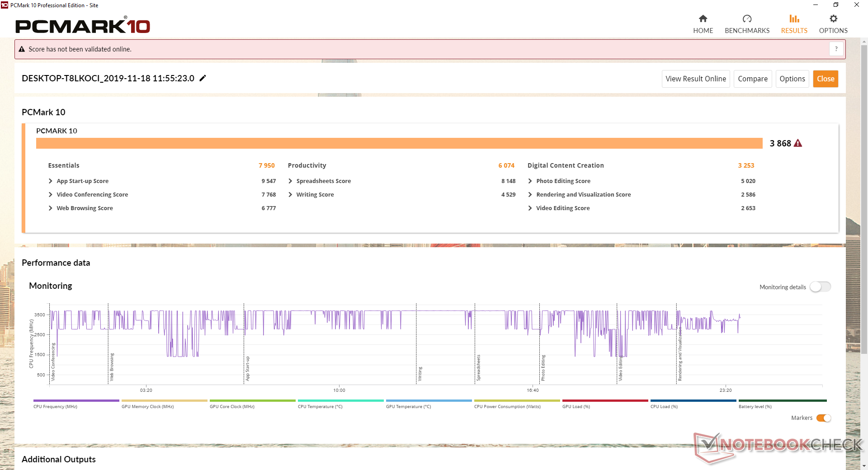Click the PCMark 10 logo
Viewport: 868px width, 470px height.
tap(83, 26)
